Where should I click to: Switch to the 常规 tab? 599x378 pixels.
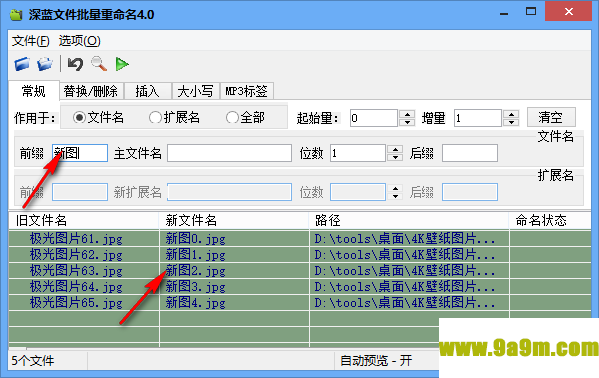[x=34, y=91]
